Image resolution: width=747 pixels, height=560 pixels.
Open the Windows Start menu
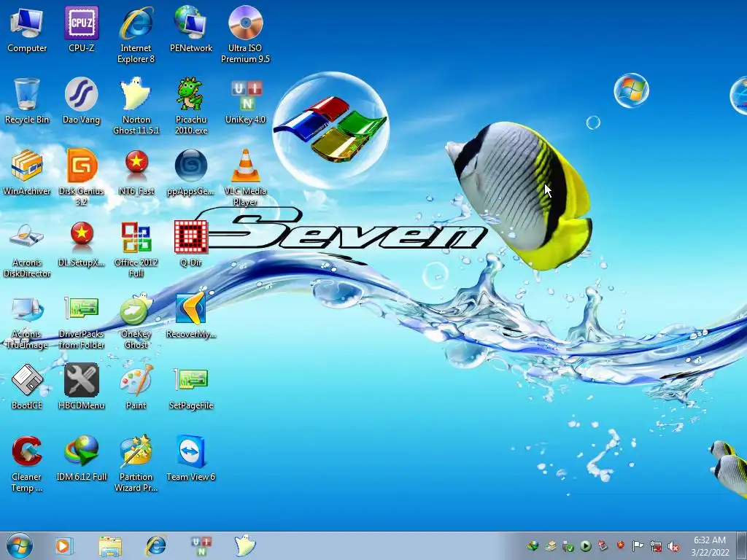20,545
